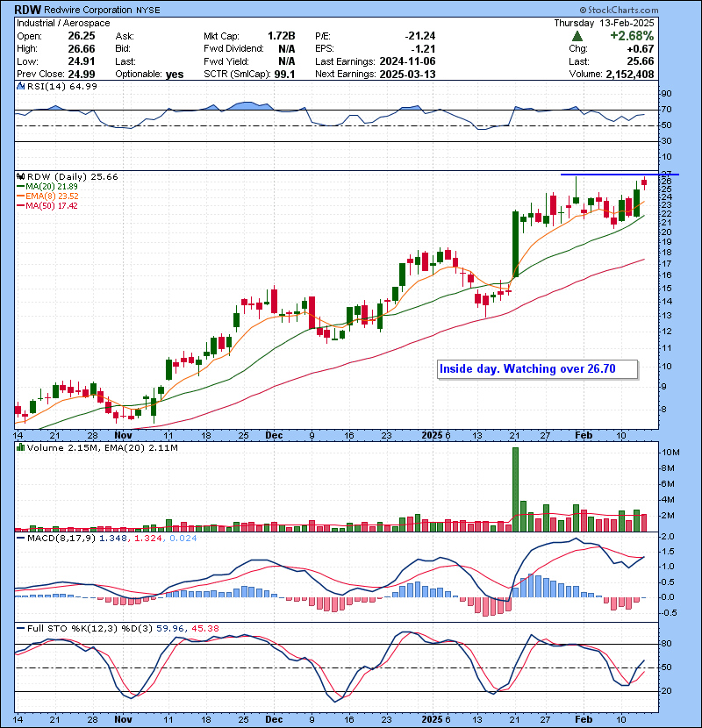Click the RSI(14) 64.99 label

[62, 86]
